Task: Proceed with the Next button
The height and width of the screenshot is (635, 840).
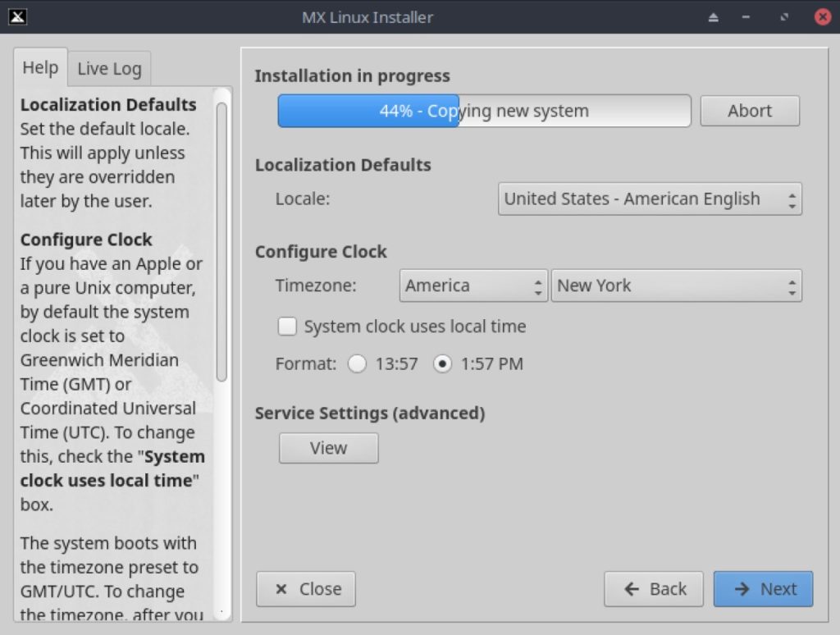Action: click(x=763, y=589)
